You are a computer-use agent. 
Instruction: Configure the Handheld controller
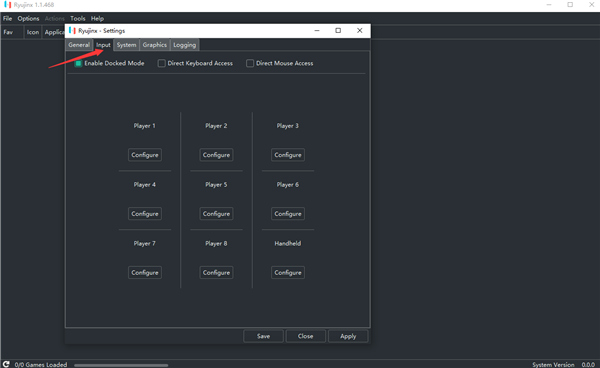point(288,273)
